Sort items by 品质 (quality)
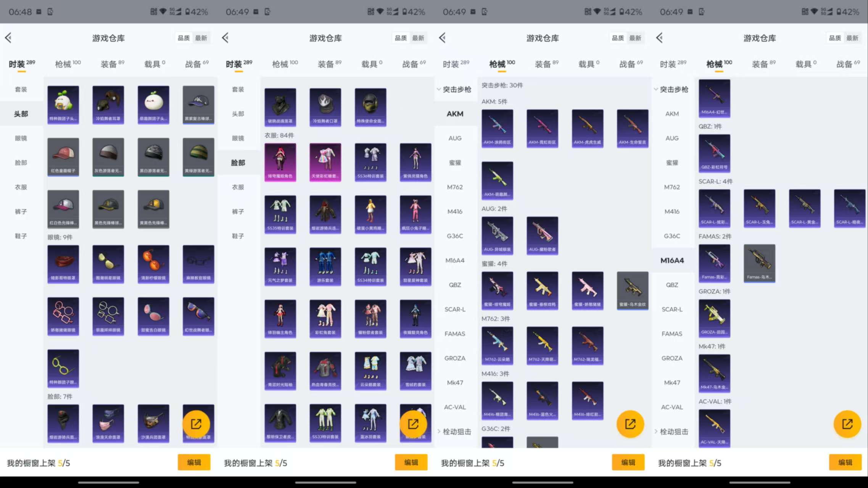Viewport: 868px width, 488px height. click(x=183, y=38)
